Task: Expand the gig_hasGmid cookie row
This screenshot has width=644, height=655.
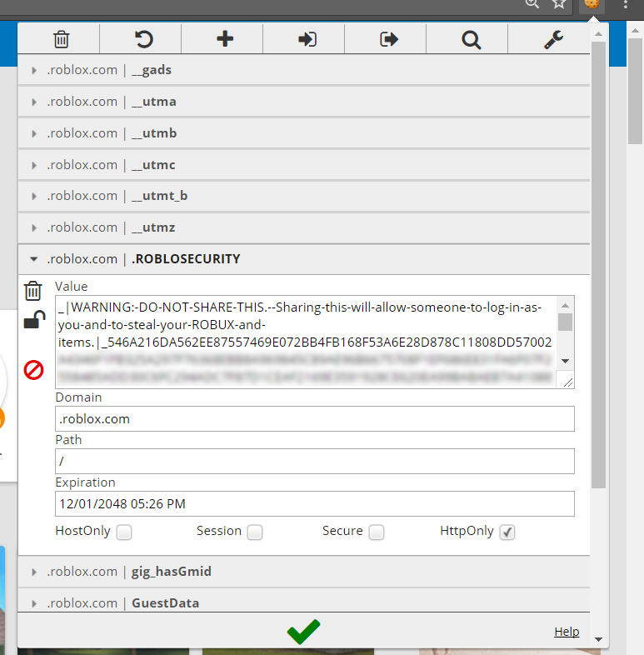Action: [303, 572]
